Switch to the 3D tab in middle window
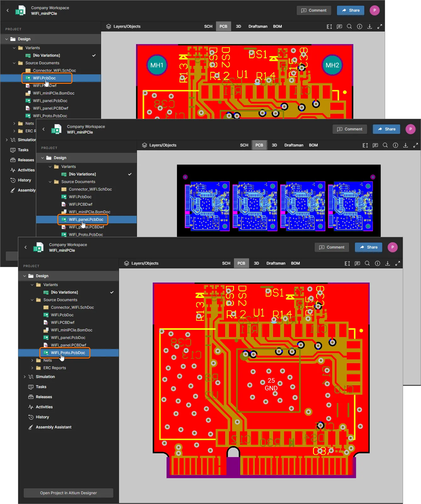The width and height of the screenshot is (421, 504). 274,145
